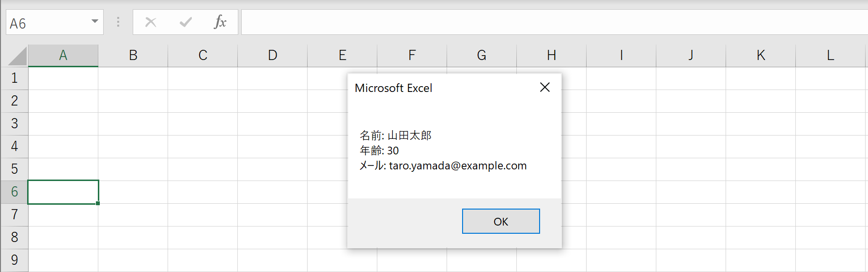Click inside the Name Box showing A6
The width and height of the screenshot is (868, 272).
click(x=47, y=22)
